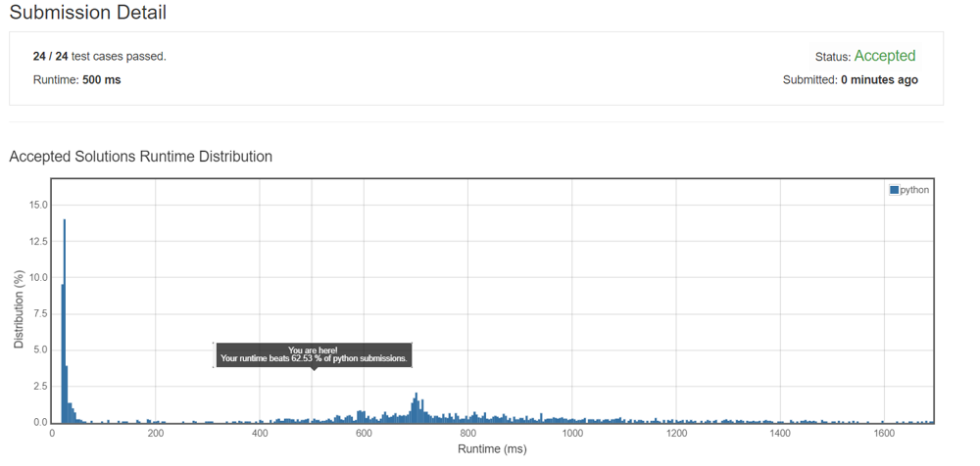Click the Runtime 500 ms value
This screenshot has width=980, height=466.
[101, 79]
